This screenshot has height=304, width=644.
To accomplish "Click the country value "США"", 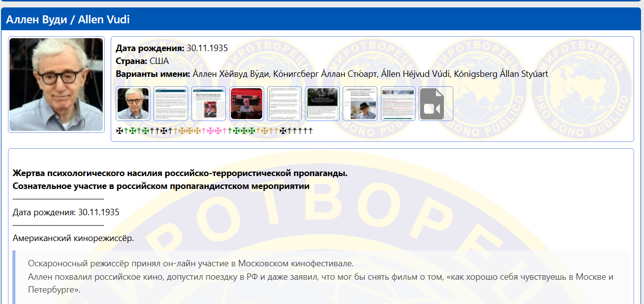I will (159, 61).
